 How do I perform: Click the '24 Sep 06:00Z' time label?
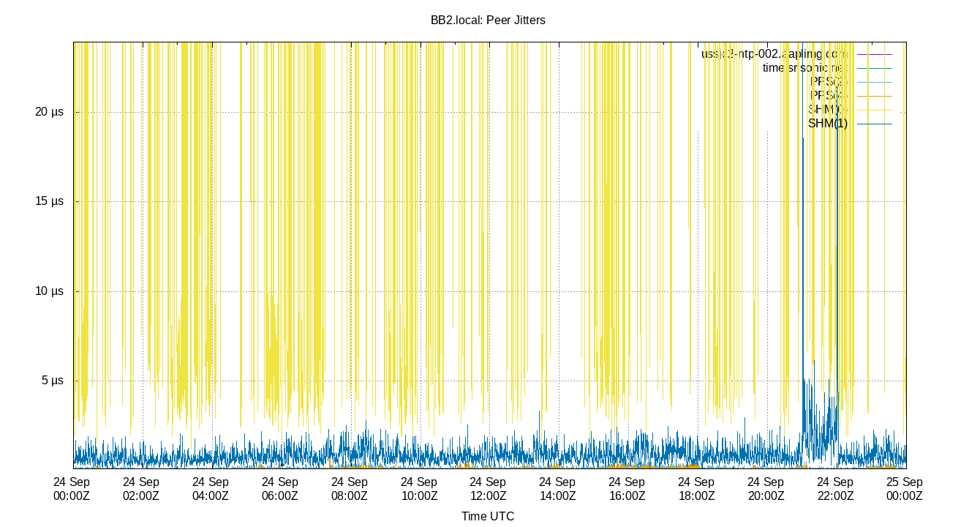coord(280,489)
